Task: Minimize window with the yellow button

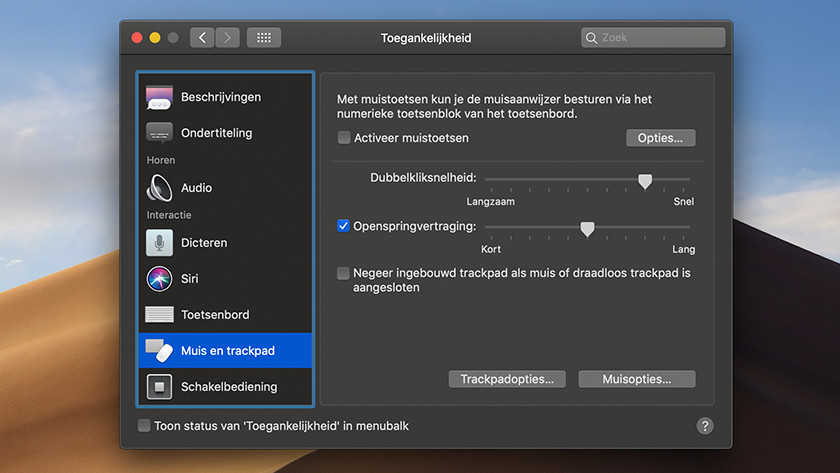Action: 155,37
